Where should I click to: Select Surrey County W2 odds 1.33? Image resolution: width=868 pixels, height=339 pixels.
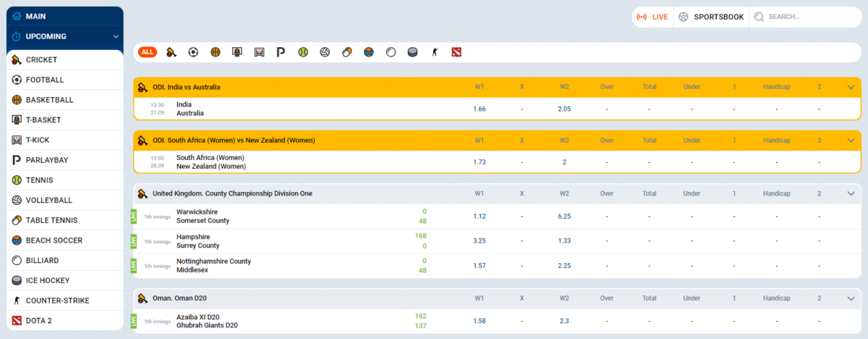(564, 240)
